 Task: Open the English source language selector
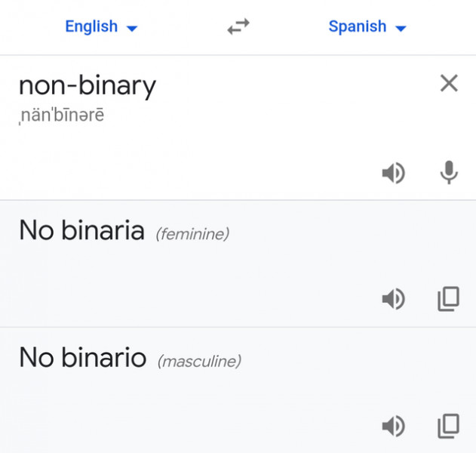point(91,27)
